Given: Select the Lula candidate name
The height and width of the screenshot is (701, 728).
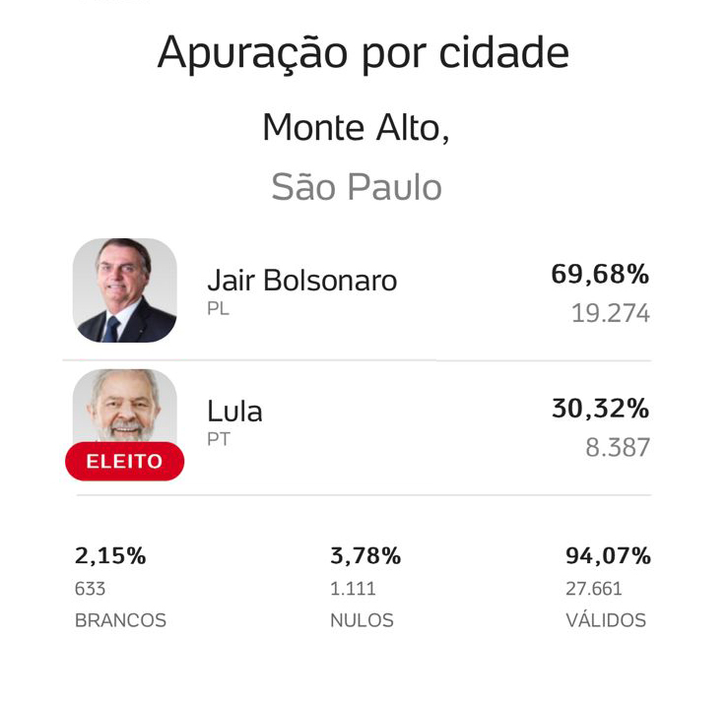Looking at the screenshot, I should [x=234, y=411].
